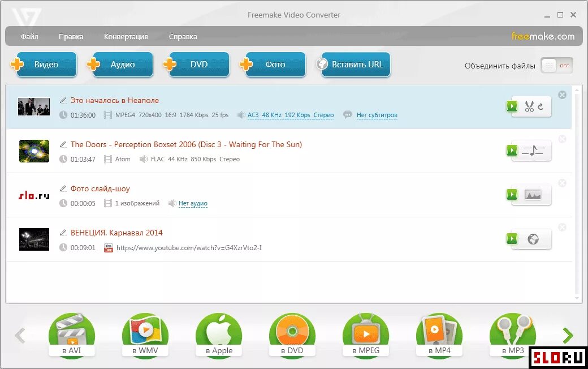Convert to WMV format

(145, 336)
